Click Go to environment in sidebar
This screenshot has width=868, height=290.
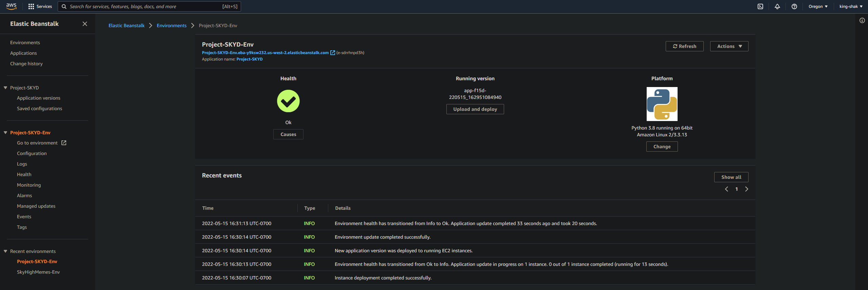tap(37, 143)
